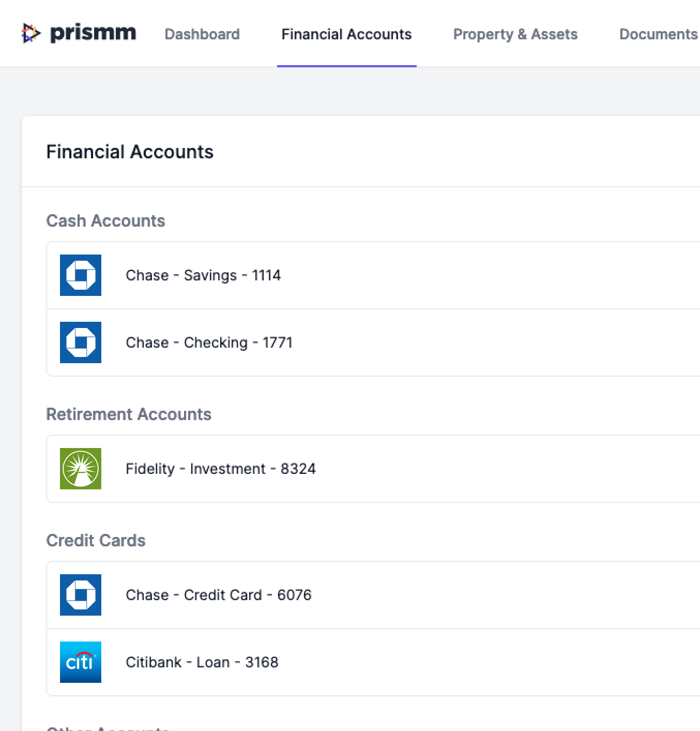Open the Property & Assets tab
Image resolution: width=700 pixels, height=731 pixels.
click(x=515, y=34)
